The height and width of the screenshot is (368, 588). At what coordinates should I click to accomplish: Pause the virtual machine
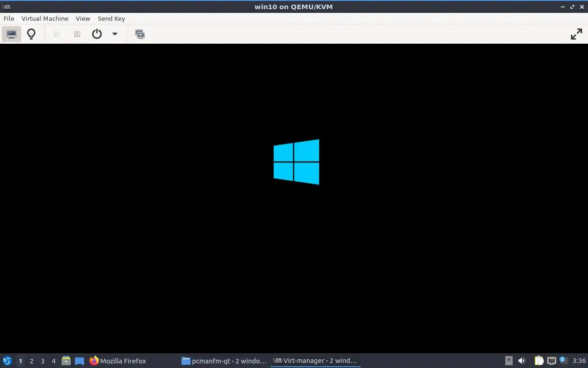pos(77,34)
